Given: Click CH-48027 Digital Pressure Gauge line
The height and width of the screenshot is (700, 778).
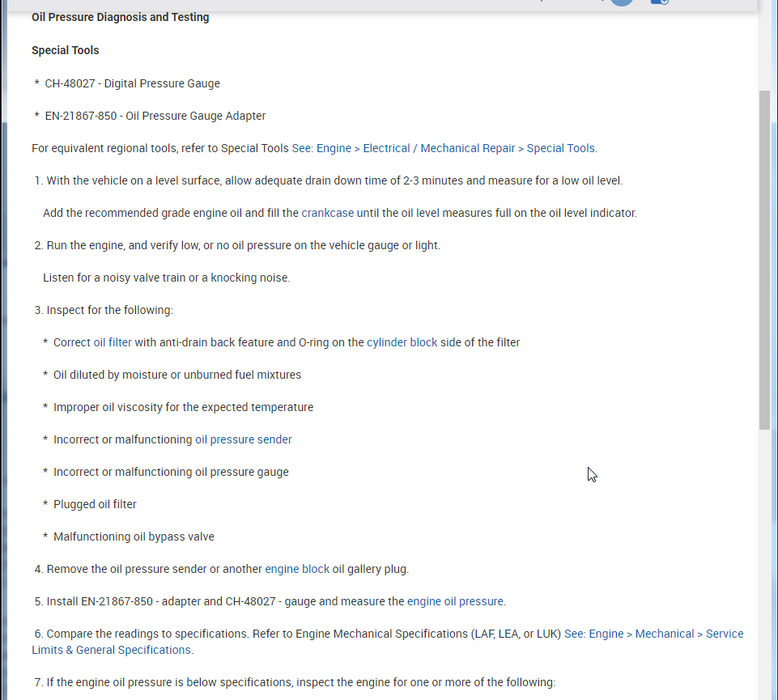Looking at the screenshot, I should pos(132,83).
